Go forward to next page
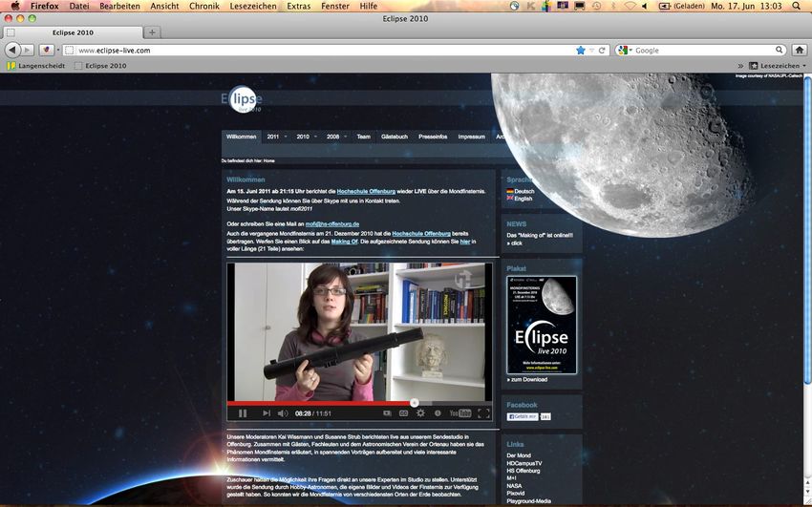 pyautogui.click(x=28, y=51)
